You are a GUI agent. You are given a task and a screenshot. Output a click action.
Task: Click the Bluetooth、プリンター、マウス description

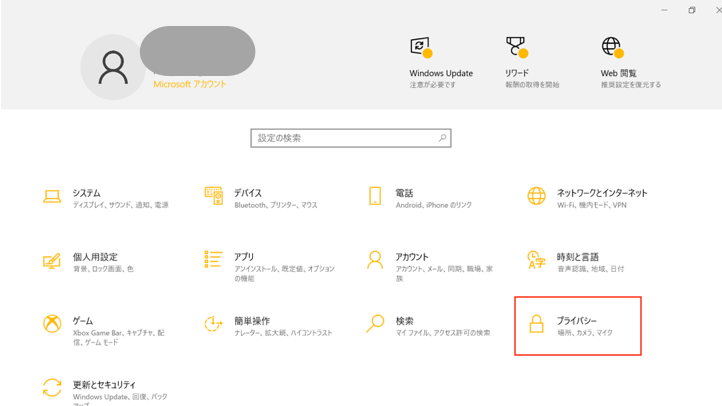(x=276, y=205)
